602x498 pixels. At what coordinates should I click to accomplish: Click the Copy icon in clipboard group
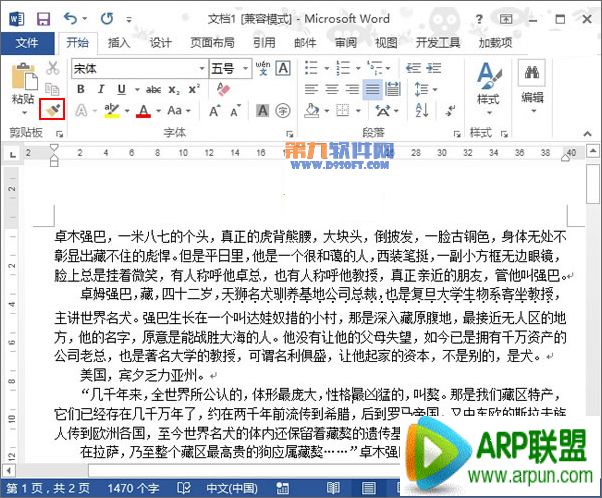pos(52,89)
